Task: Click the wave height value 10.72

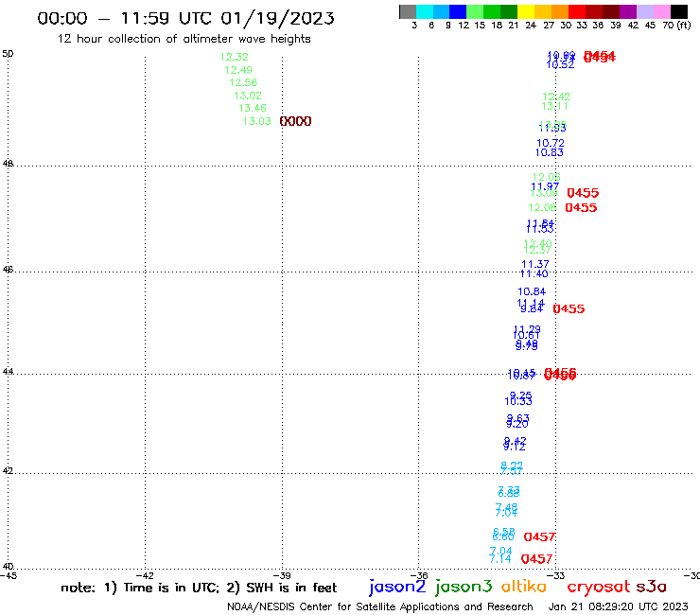Action: click(x=551, y=144)
